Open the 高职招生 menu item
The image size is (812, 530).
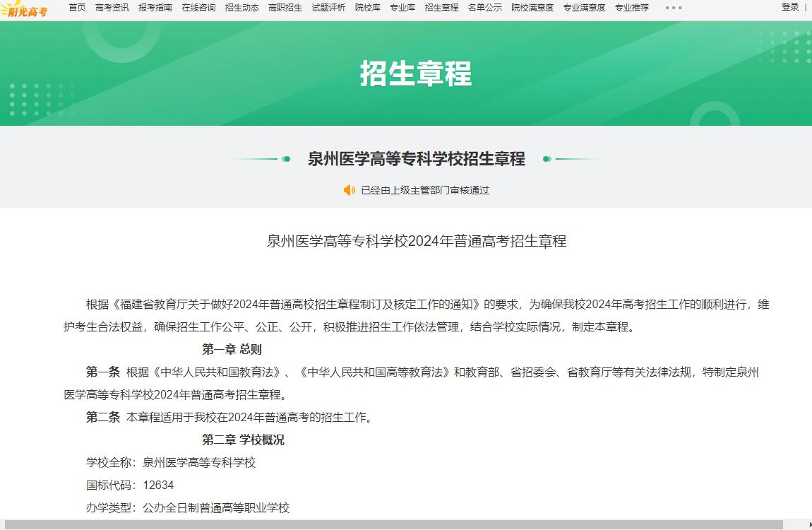pyautogui.click(x=285, y=8)
